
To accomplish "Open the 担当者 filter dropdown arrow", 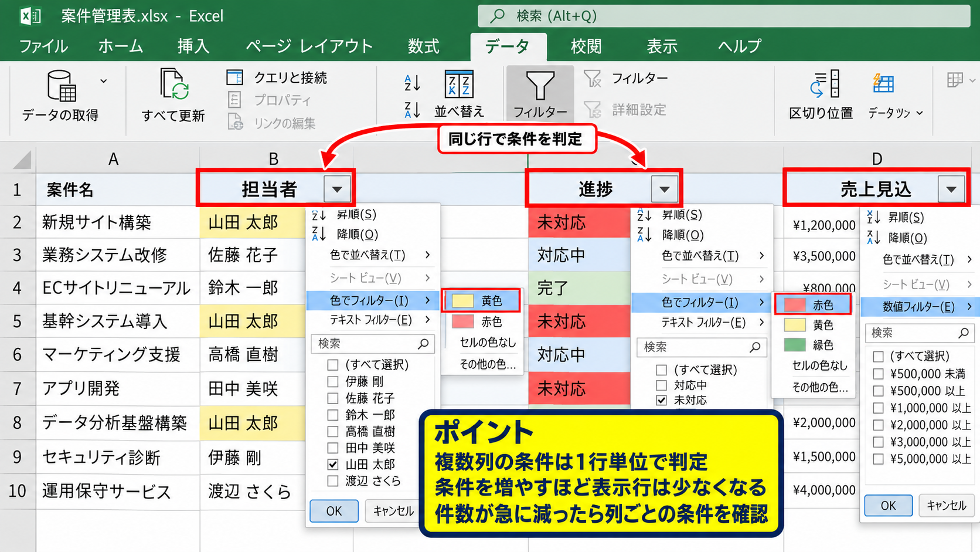I will 337,189.
